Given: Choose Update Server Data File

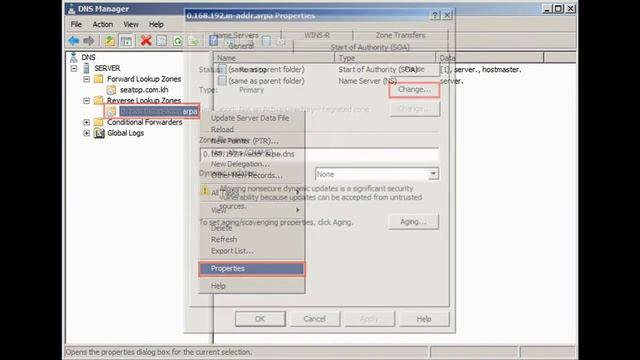Looking at the screenshot, I should [x=251, y=118].
